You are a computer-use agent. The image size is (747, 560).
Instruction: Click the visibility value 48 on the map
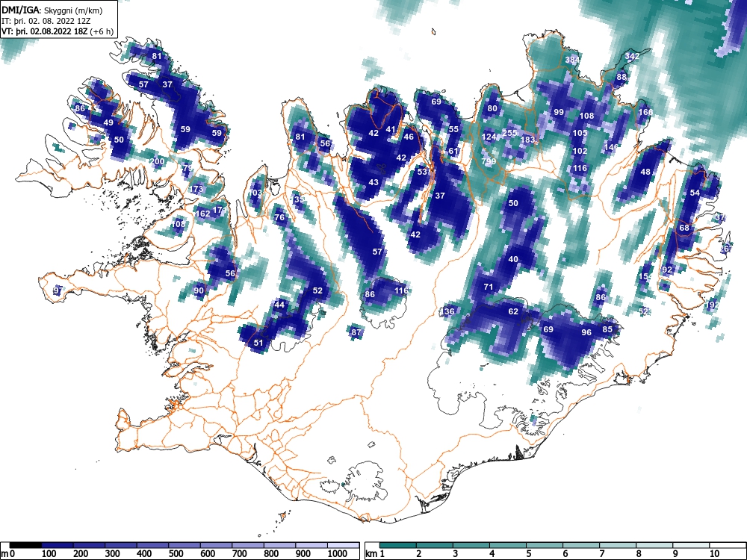(645, 172)
